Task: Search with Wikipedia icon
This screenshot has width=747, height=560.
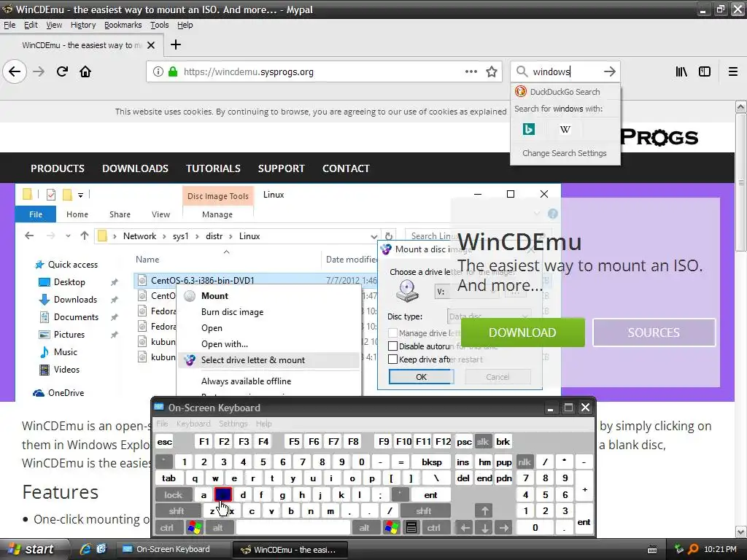Action: pos(565,129)
